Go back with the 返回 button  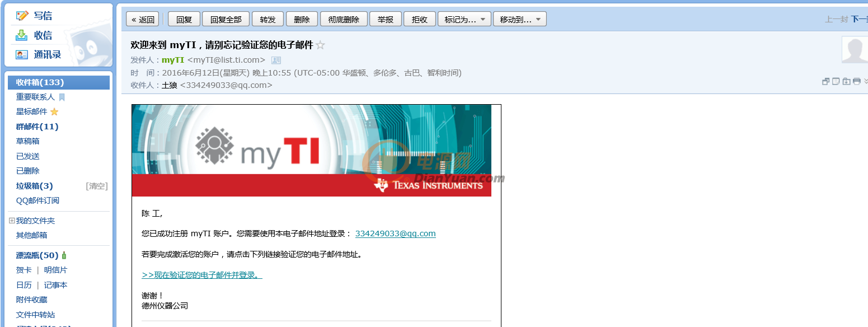click(143, 19)
